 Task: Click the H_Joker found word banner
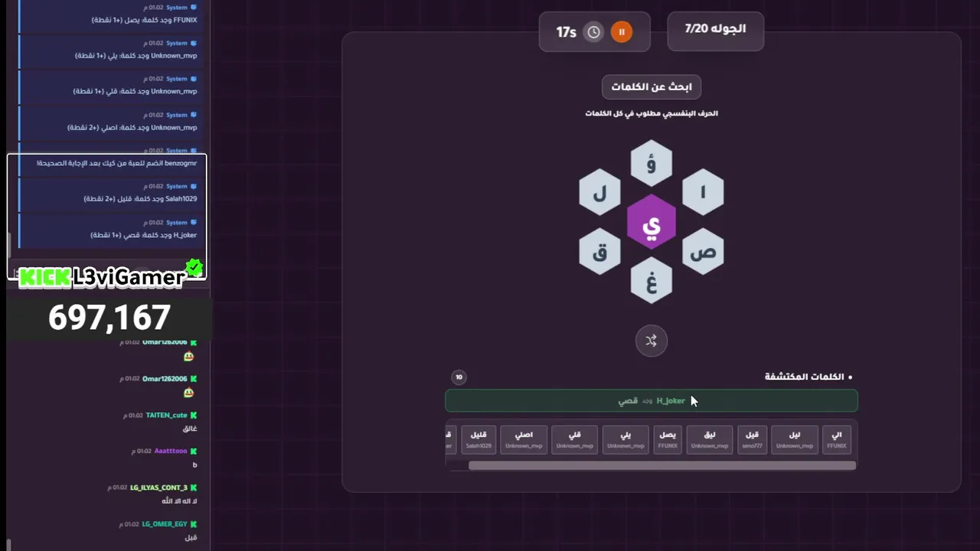pos(652,401)
